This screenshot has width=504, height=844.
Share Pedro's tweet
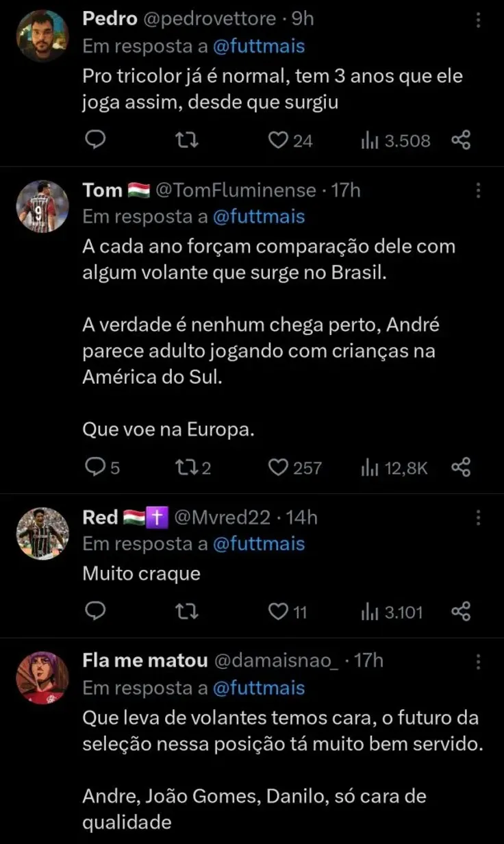[x=461, y=140]
